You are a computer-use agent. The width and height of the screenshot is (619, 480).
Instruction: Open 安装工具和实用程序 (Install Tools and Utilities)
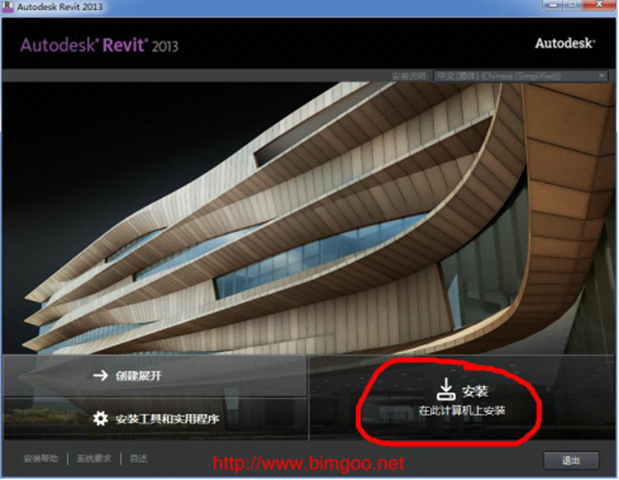155,418
